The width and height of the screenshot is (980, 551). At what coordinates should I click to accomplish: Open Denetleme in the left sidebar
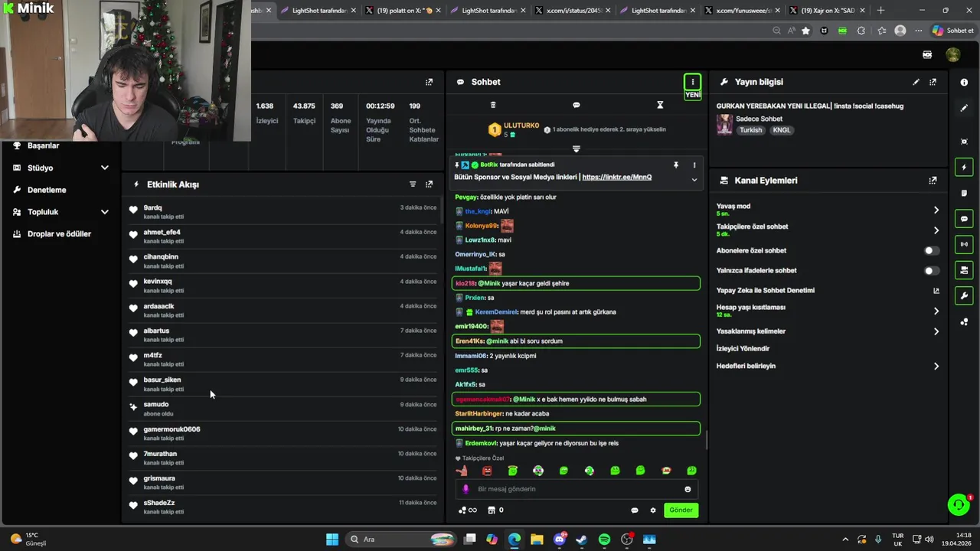point(47,190)
